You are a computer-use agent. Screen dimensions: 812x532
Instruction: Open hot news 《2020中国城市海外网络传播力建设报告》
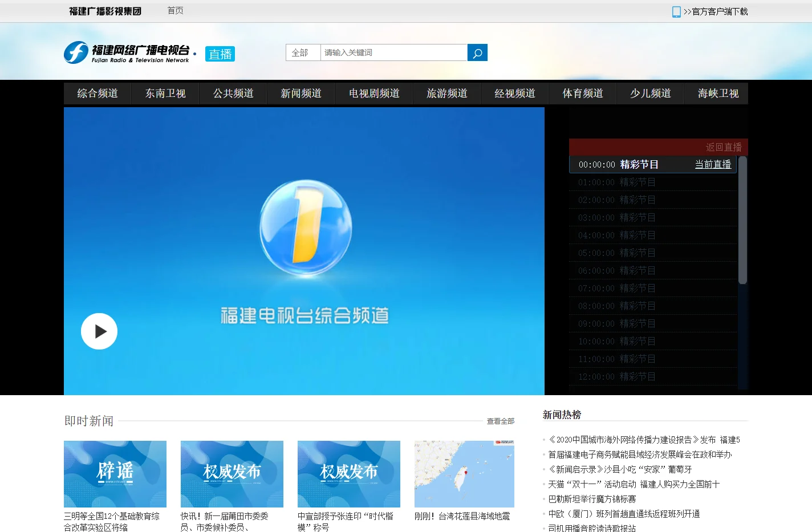point(644,440)
